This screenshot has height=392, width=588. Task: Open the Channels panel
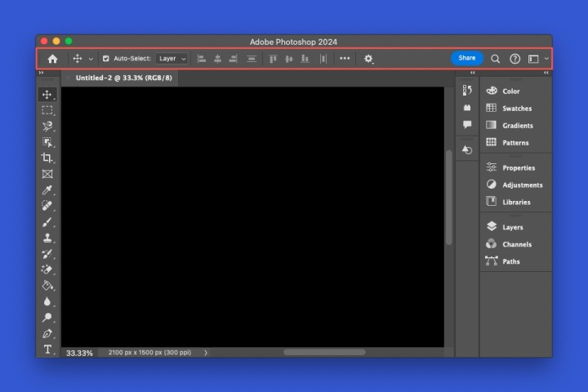[x=515, y=244]
